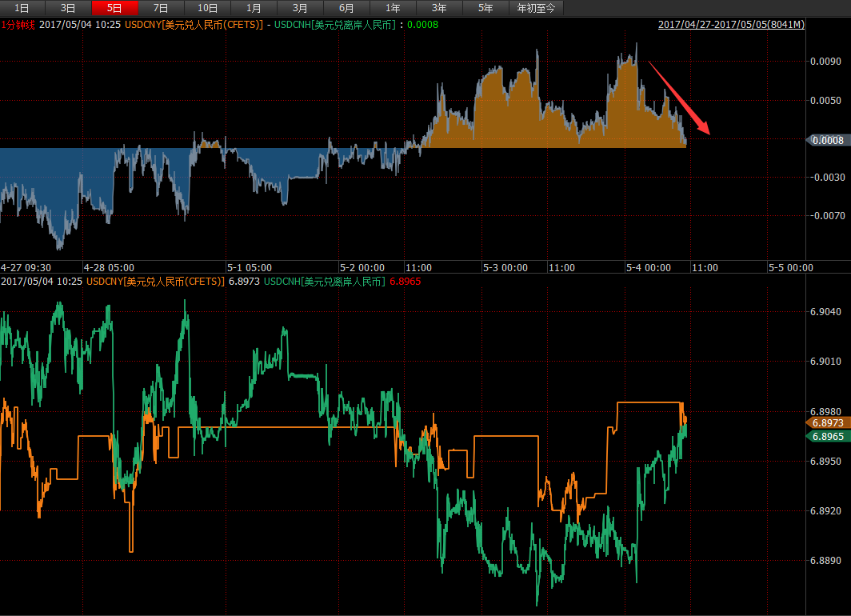Click the 6.8920 price axis label
851x616 pixels.
826,510
